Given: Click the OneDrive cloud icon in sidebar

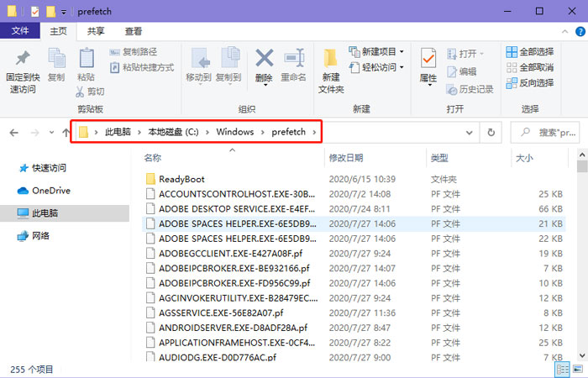Looking at the screenshot, I should click(24, 191).
